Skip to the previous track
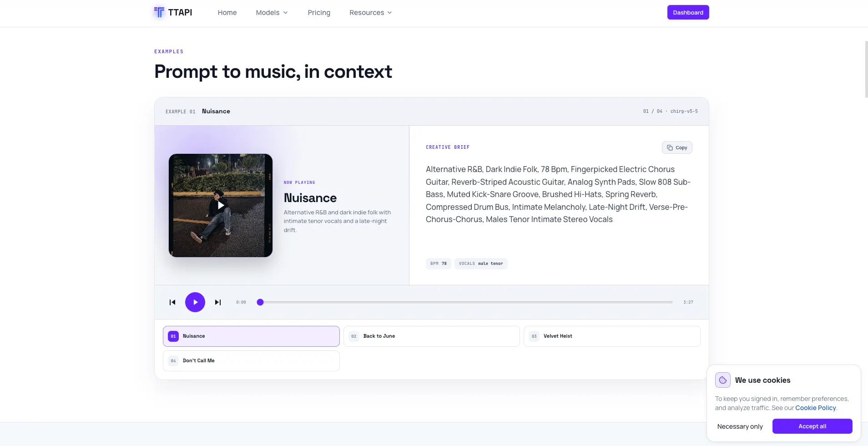 [x=172, y=302]
